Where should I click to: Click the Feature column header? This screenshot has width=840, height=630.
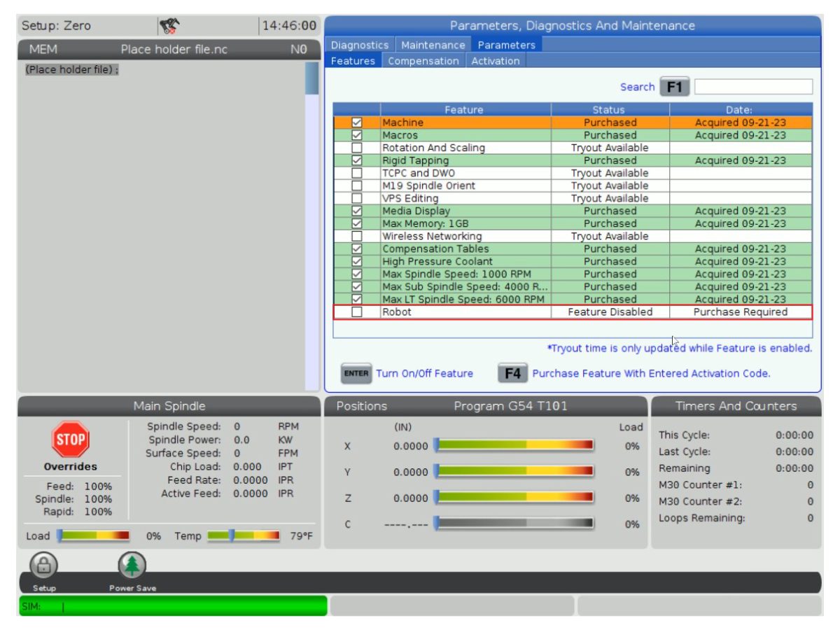click(464, 110)
